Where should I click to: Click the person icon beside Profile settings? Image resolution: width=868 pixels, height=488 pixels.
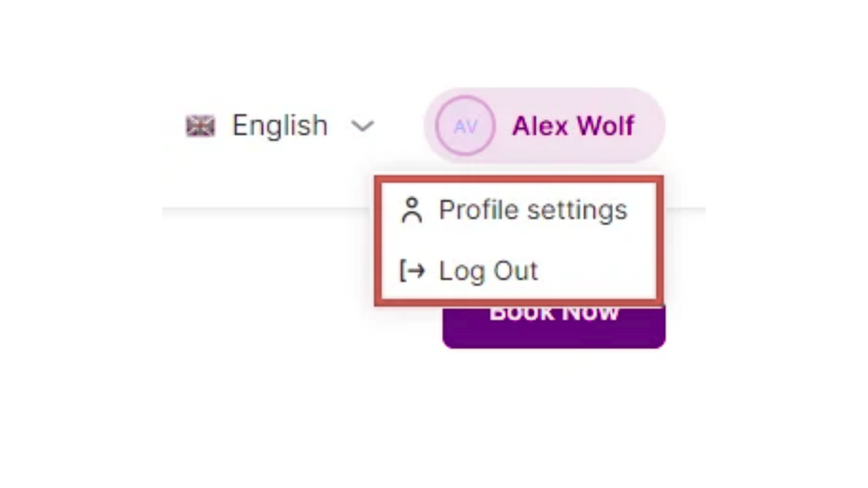tap(412, 210)
